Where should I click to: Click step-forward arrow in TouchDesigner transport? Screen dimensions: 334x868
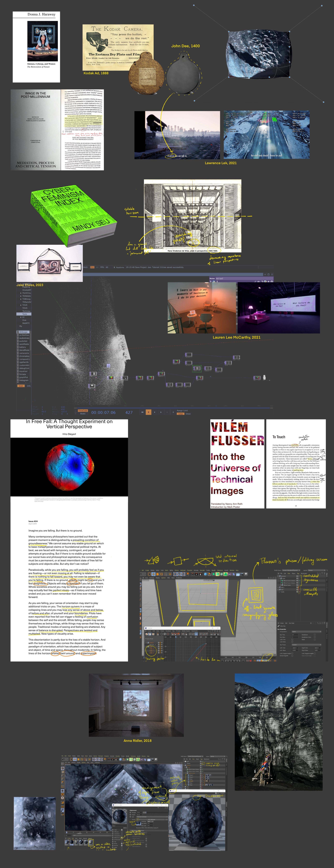pos(161,412)
